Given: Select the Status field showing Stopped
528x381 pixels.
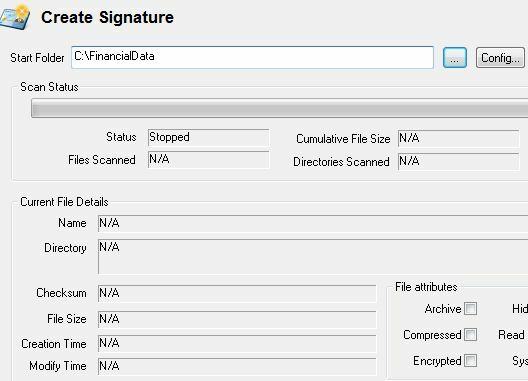Looking at the screenshot, I should [208, 137].
